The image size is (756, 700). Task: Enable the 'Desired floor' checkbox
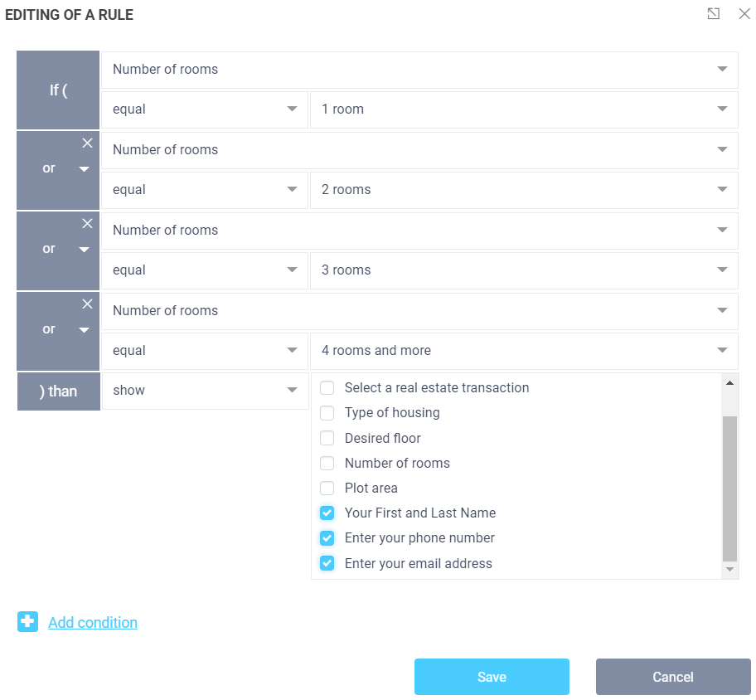pyautogui.click(x=327, y=439)
